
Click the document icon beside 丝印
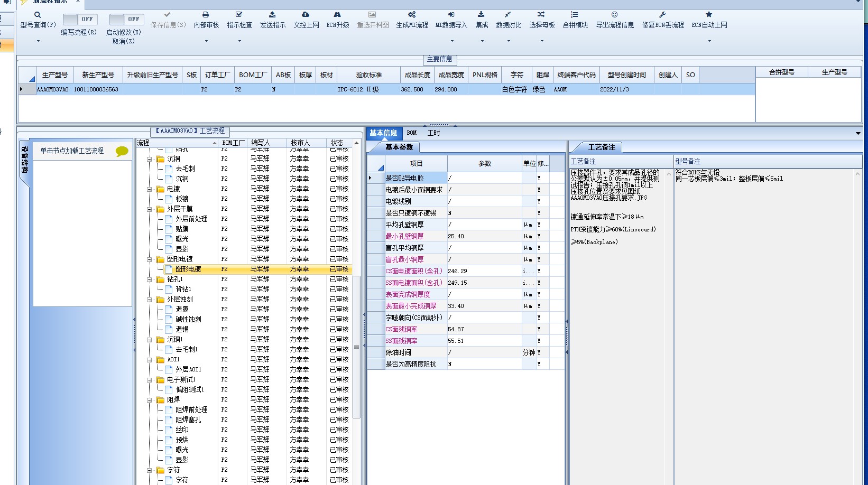(169, 430)
